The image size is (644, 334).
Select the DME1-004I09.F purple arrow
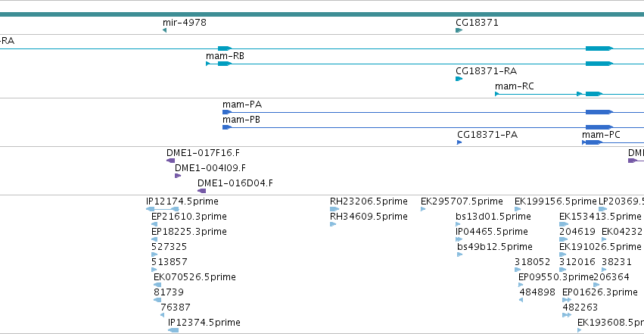coord(178,176)
